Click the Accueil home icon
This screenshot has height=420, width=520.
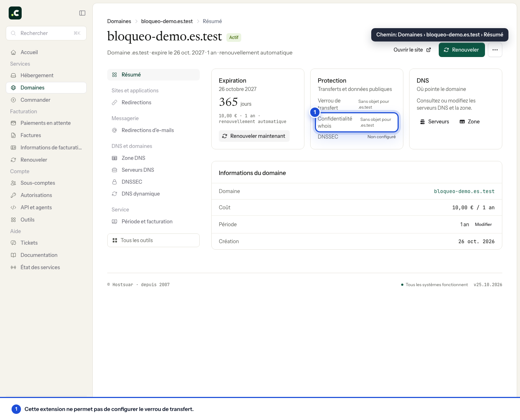(x=13, y=52)
